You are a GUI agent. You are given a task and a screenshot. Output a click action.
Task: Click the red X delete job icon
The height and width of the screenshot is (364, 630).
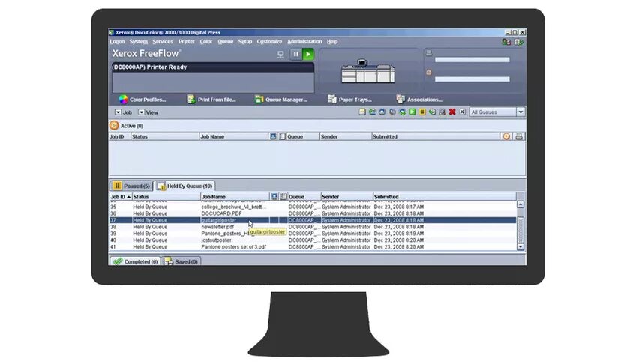click(452, 112)
